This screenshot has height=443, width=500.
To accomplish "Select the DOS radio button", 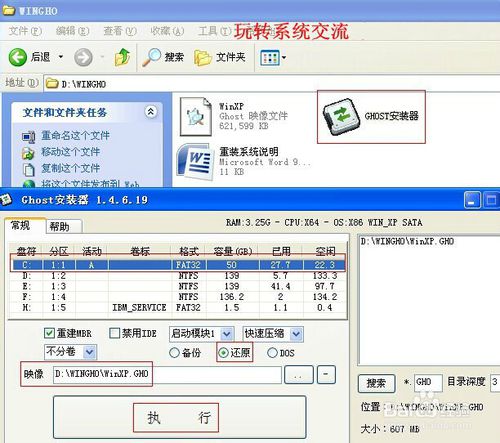I will tap(272, 353).
